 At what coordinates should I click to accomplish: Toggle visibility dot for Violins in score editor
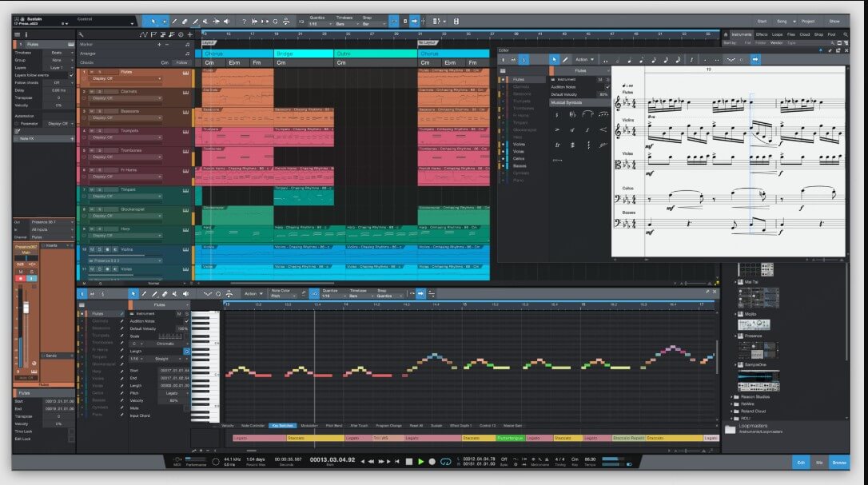tap(504, 144)
